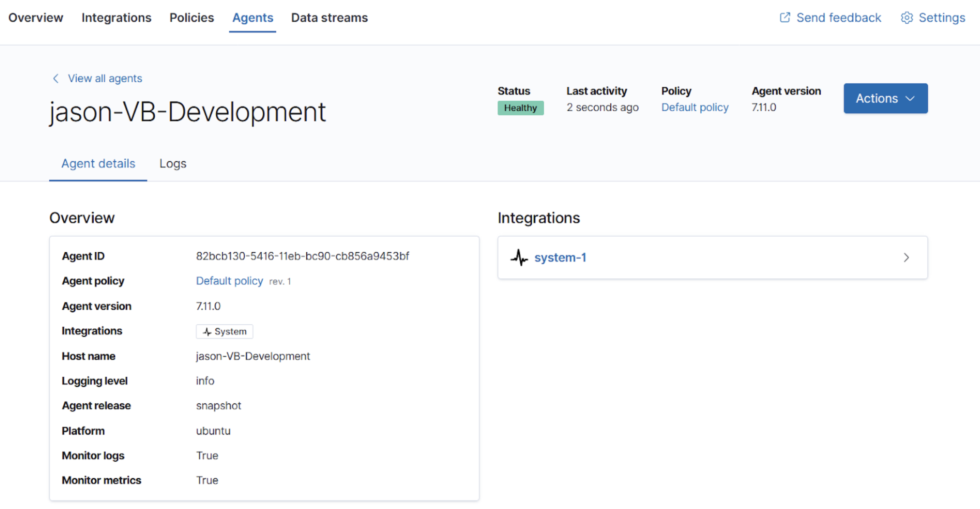
Task: Click the System integration badge
Action: point(224,331)
